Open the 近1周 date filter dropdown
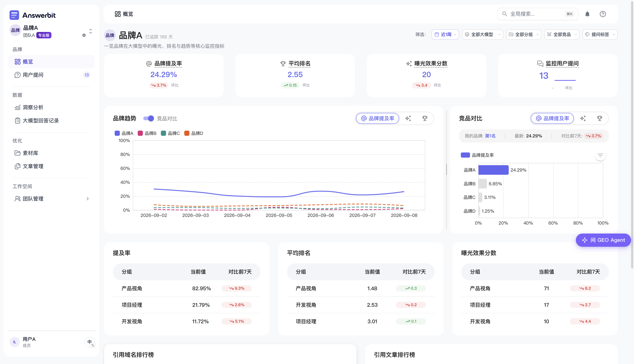The width and height of the screenshot is (634, 364). coord(445,34)
